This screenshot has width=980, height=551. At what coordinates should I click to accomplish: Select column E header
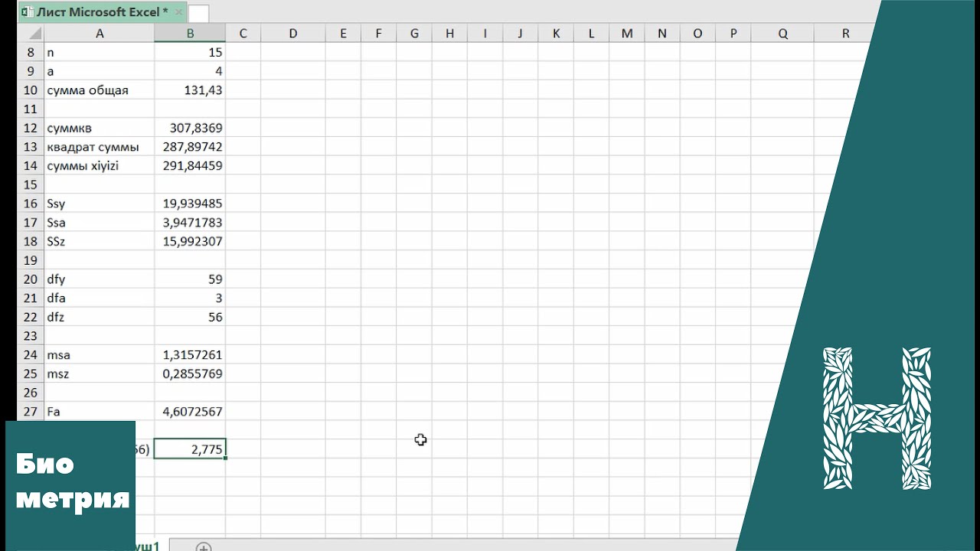point(343,34)
